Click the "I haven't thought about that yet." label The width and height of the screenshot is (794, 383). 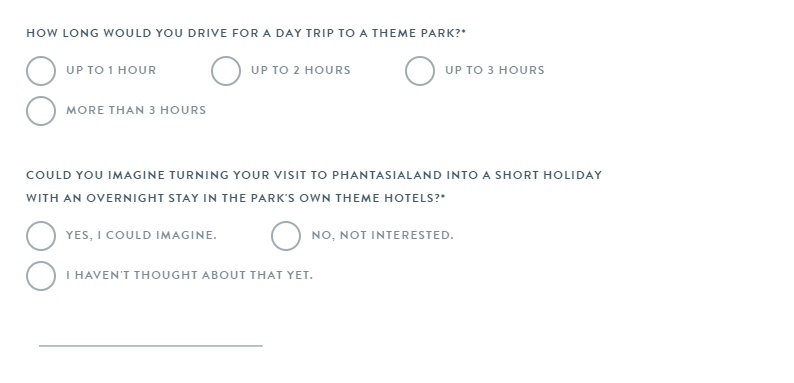tap(189, 275)
